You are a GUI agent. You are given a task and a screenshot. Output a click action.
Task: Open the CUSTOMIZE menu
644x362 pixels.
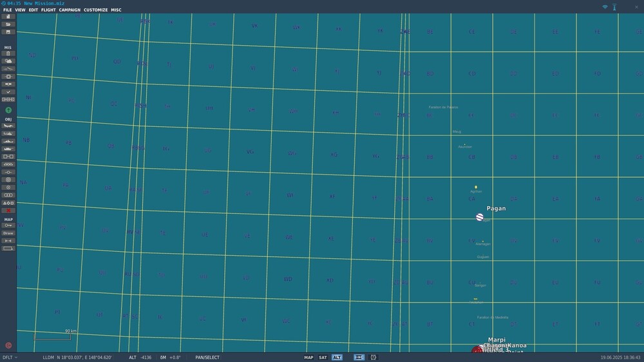pyautogui.click(x=96, y=10)
